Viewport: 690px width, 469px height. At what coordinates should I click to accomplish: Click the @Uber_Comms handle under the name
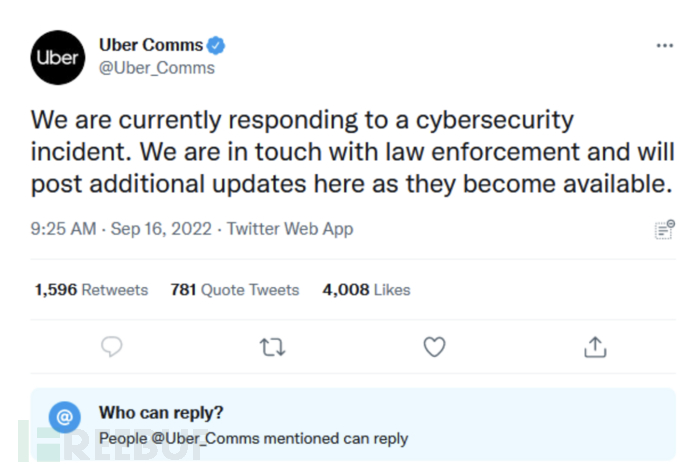[157, 68]
